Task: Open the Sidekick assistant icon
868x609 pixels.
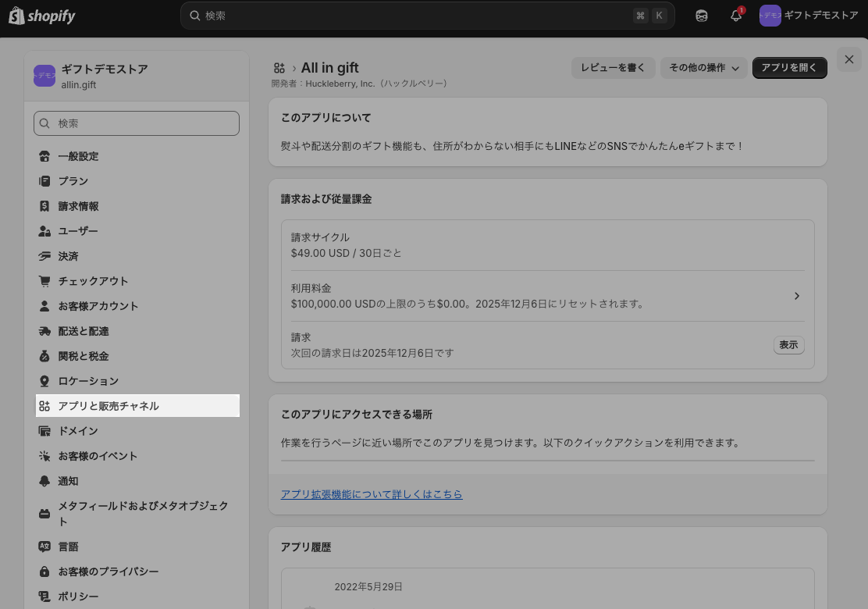Action: [x=702, y=16]
